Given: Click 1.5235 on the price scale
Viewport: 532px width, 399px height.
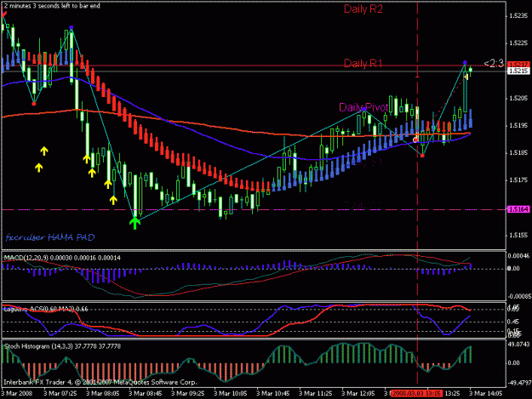Looking at the screenshot, I should [x=518, y=16].
